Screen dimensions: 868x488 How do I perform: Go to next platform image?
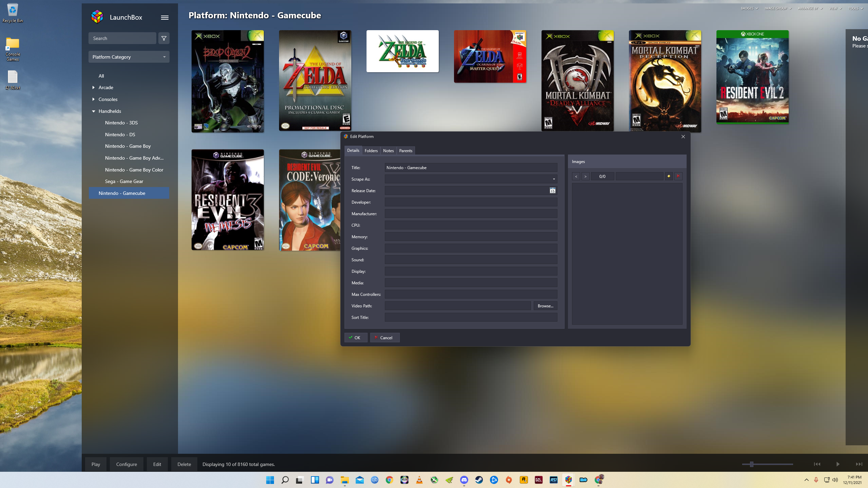[x=585, y=176]
